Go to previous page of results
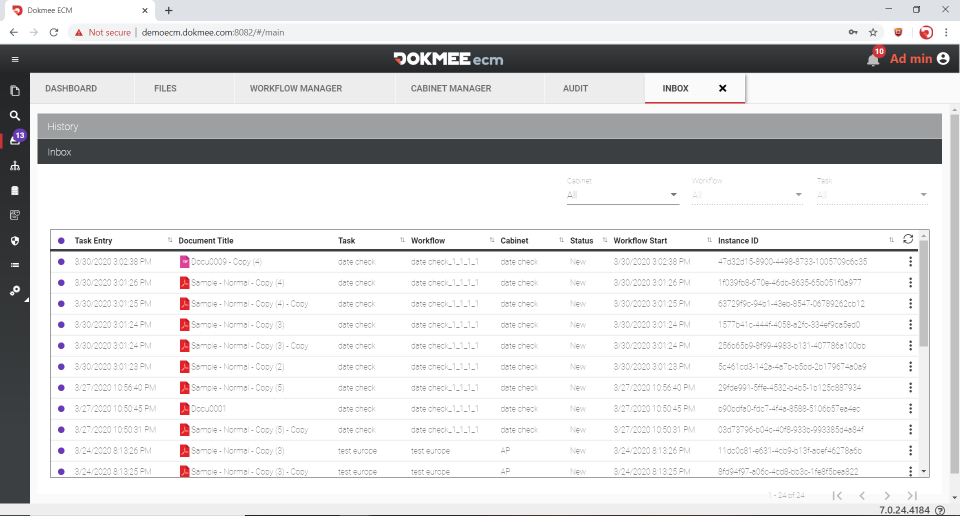Image resolution: width=960 pixels, height=516 pixels. [x=862, y=496]
